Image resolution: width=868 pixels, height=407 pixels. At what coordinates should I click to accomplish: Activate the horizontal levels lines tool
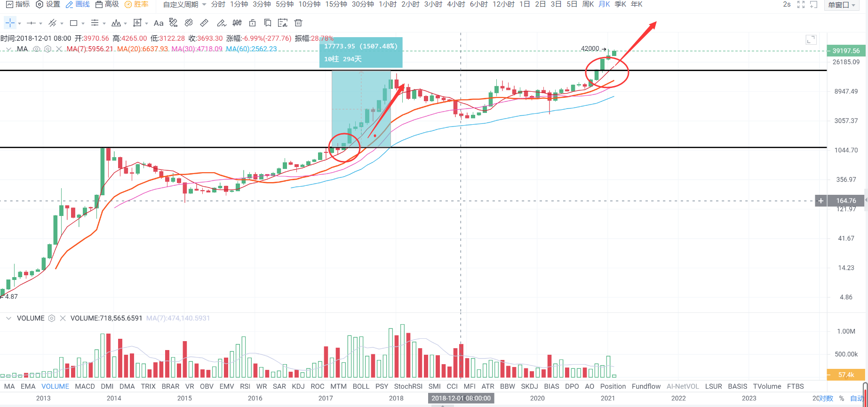click(x=95, y=23)
